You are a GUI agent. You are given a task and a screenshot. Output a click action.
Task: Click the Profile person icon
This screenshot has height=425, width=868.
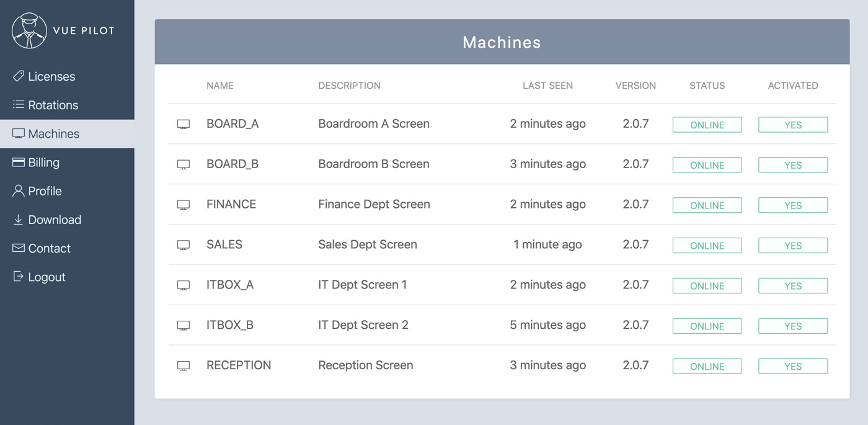tap(19, 191)
